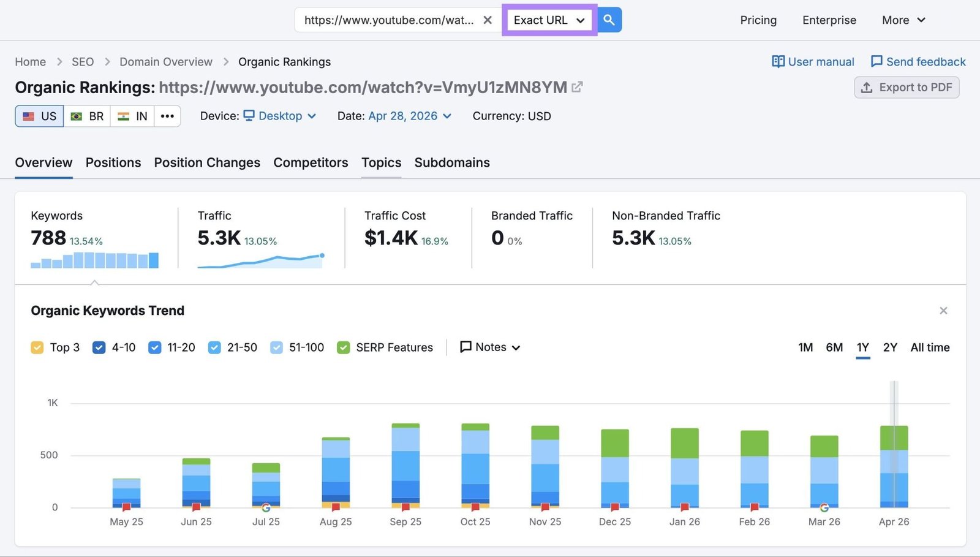Close the Organic Keywords Trend panel
The image size is (980, 557).
point(943,311)
